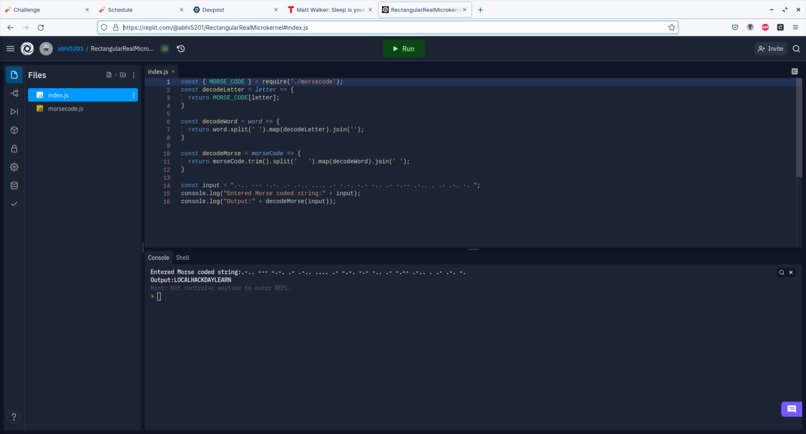Click the Replit logo
Viewport: 806px width, 434px height.
click(27, 49)
